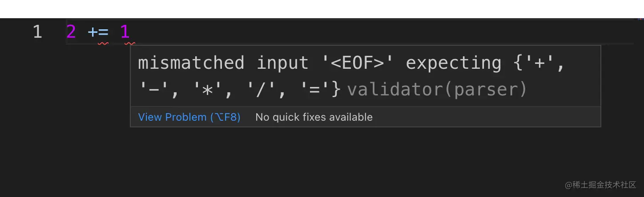Click the '-' symbol starting the second message line
Screen dimensions: 644x197
[153, 90]
